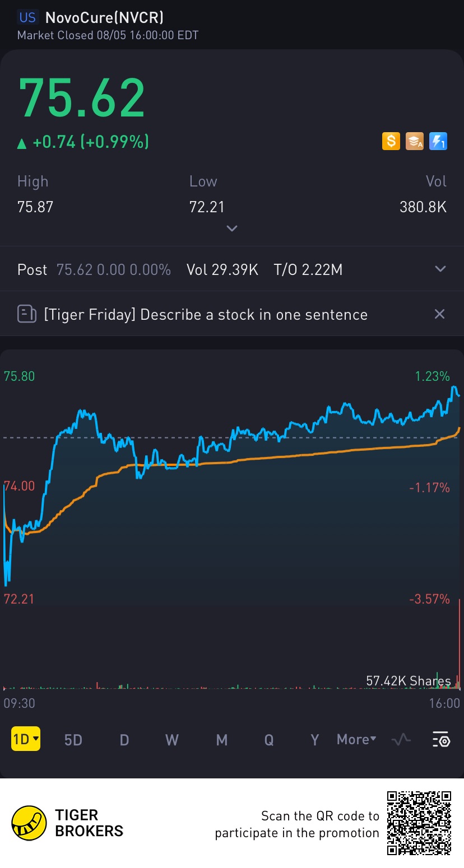Tap the promotion QR code
This screenshot has width=464, height=868.
(419, 823)
